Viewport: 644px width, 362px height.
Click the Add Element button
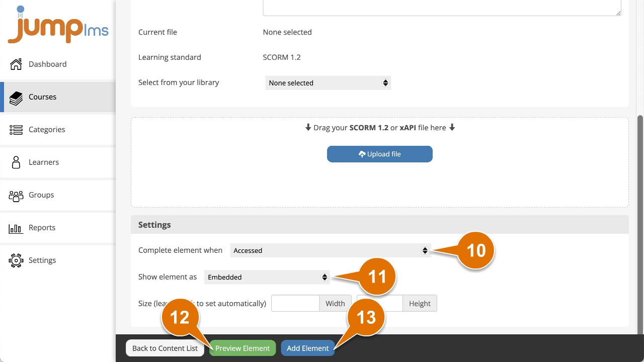click(307, 348)
